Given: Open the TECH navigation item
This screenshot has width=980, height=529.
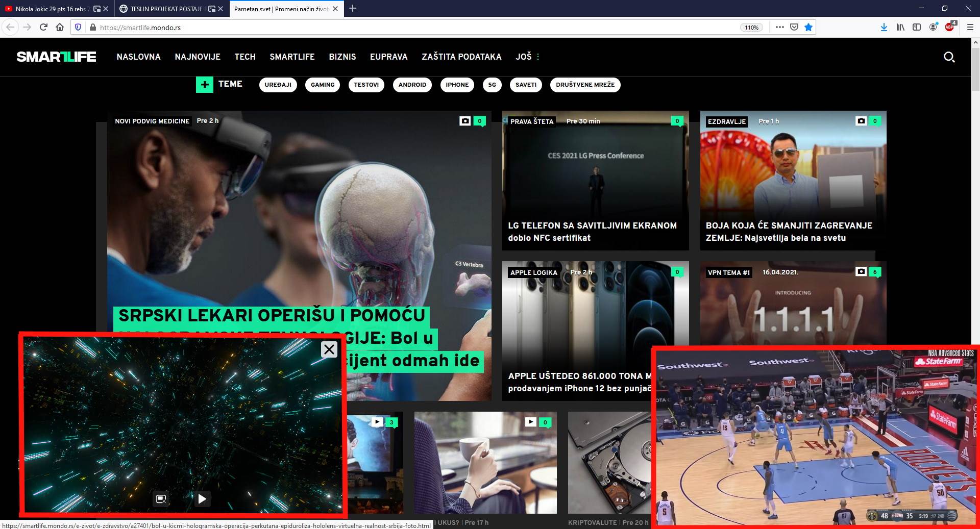Looking at the screenshot, I should tap(245, 57).
